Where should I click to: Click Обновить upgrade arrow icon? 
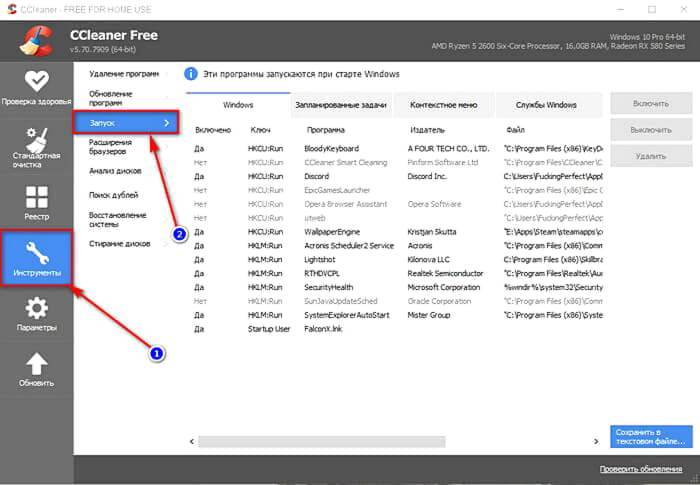click(37, 364)
